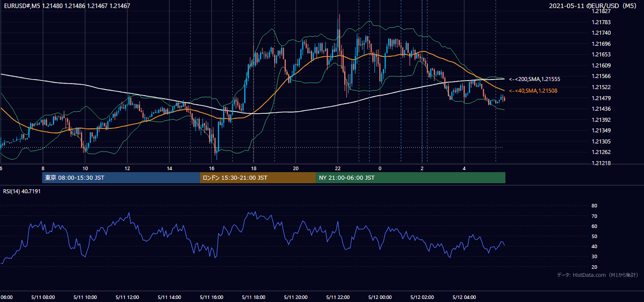Click the 5/12 00:00 time axis label

click(380, 297)
